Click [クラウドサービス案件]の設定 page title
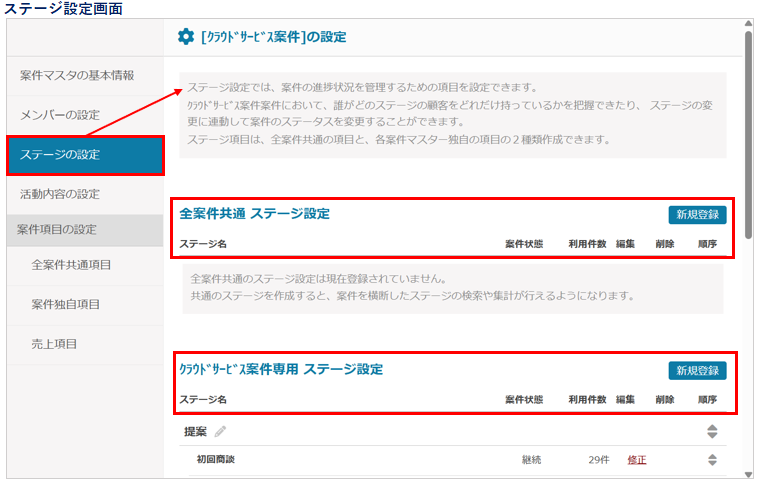Image resolution: width=760 pixels, height=485 pixels. click(x=273, y=37)
